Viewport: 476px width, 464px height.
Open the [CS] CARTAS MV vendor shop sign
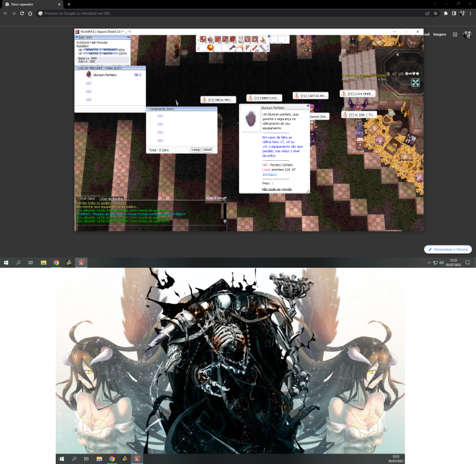click(310, 96)
